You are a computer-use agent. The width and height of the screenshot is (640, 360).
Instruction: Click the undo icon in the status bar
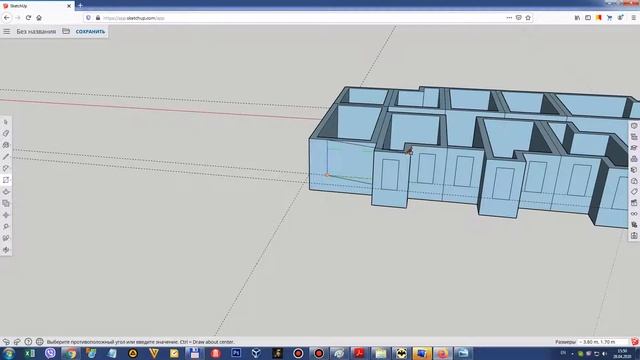[x=6, y=342]
